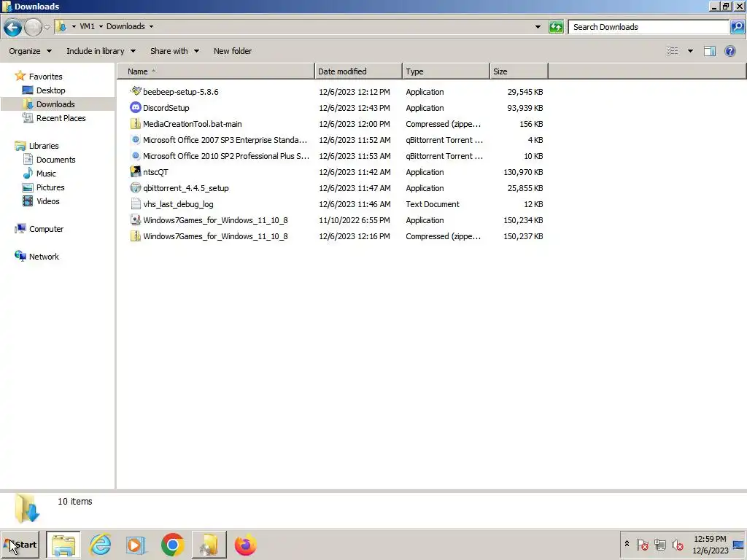747x560 pixels.
Task: Open Help with the question icon
Action: pyautogui.click(x=729, y=51)
